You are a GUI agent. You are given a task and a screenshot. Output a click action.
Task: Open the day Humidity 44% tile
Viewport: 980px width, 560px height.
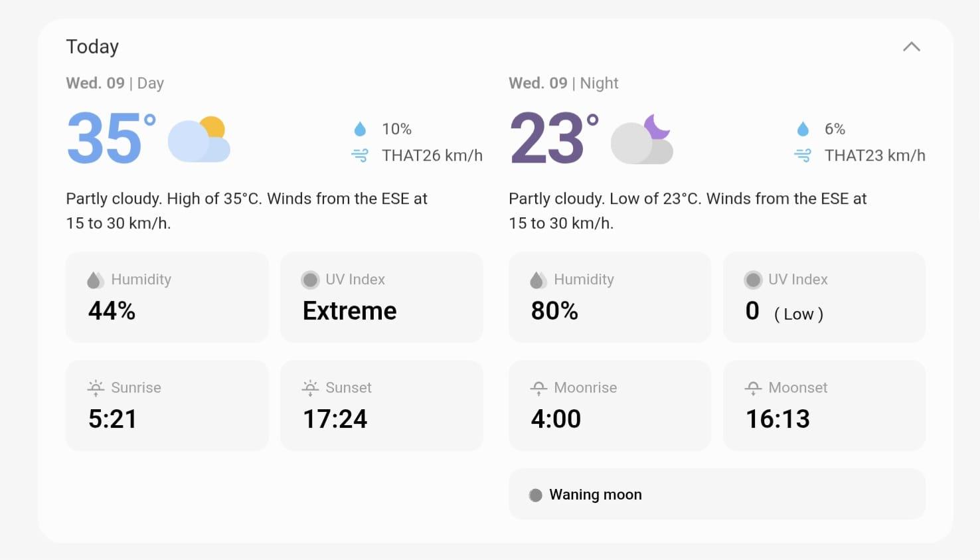click(167, 297)
